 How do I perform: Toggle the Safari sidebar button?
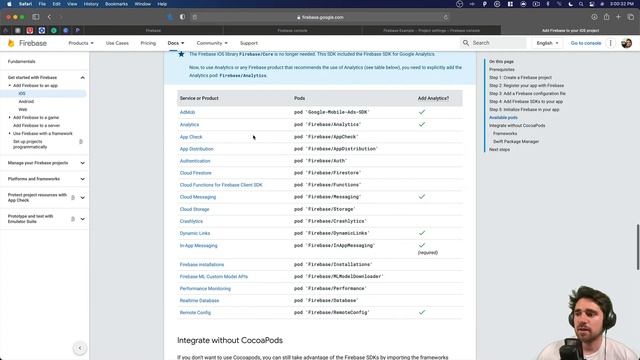pos(36,17)
